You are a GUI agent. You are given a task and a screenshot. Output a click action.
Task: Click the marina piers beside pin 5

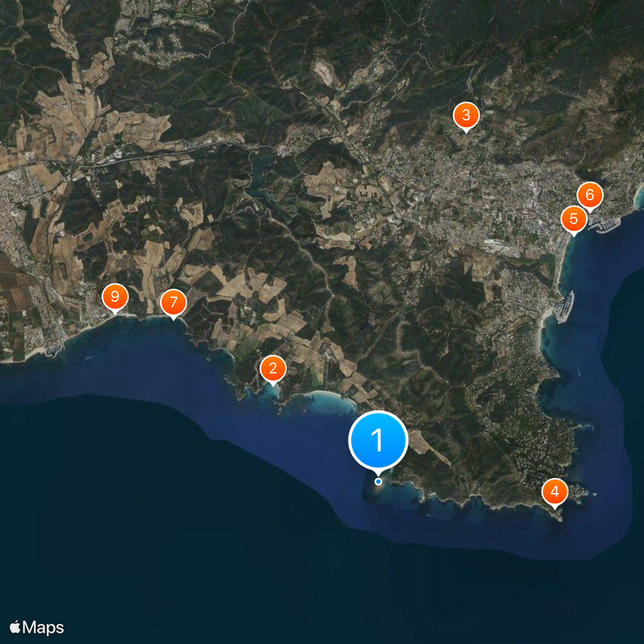point(604,225)
